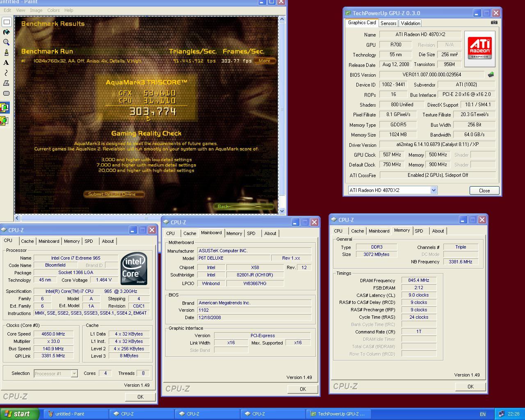Open the Colors menu in Paint

click(x=53, y=10)
